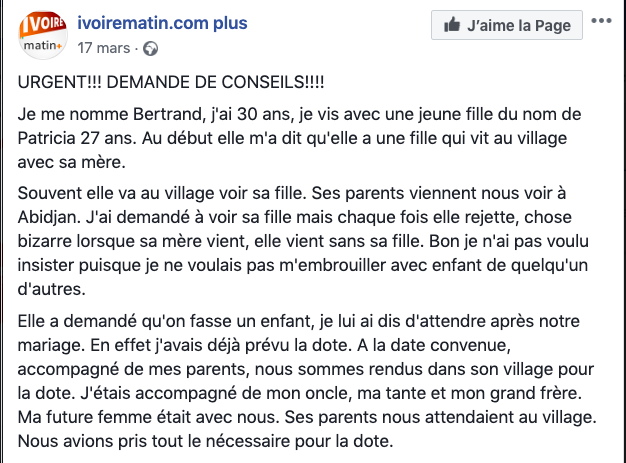Open the Ivoire matin+ page avatar
This screenshot has height=463, width=626.
tap(43, 35)
